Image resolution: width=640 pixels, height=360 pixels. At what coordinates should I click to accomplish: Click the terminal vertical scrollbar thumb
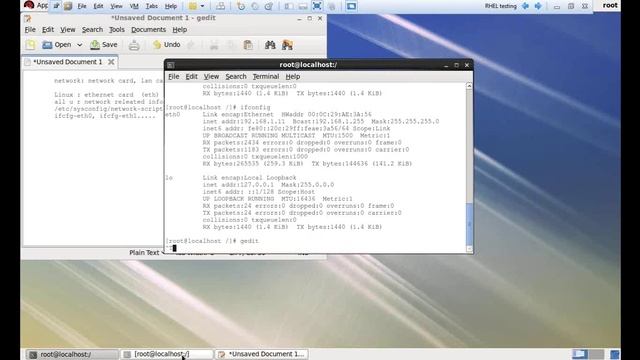point(469,223)
